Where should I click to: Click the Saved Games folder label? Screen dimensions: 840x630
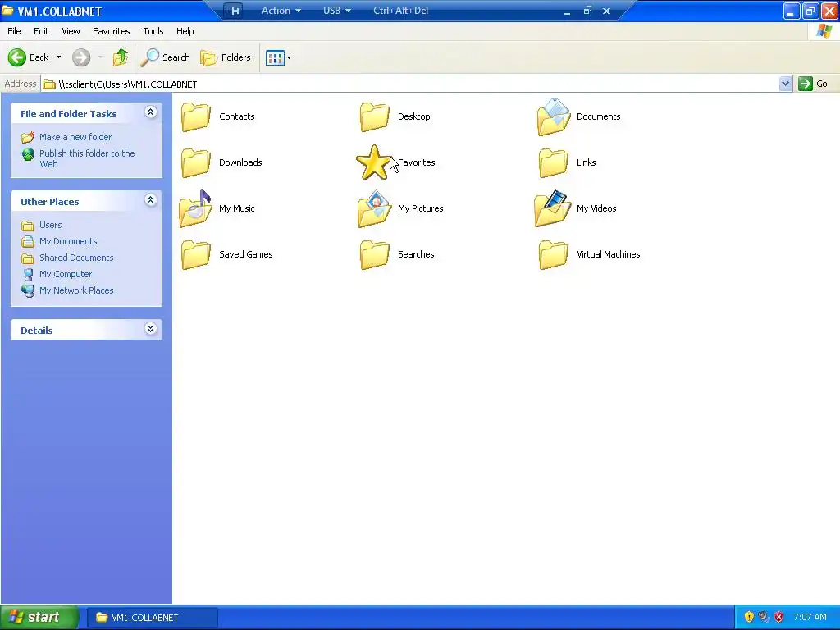[x=246, y=254]
